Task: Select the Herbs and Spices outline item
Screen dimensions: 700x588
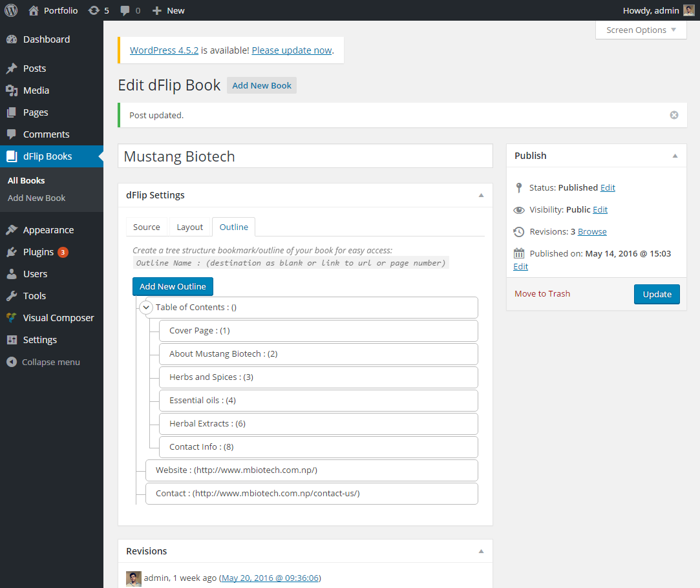Action: click(318, 377)
